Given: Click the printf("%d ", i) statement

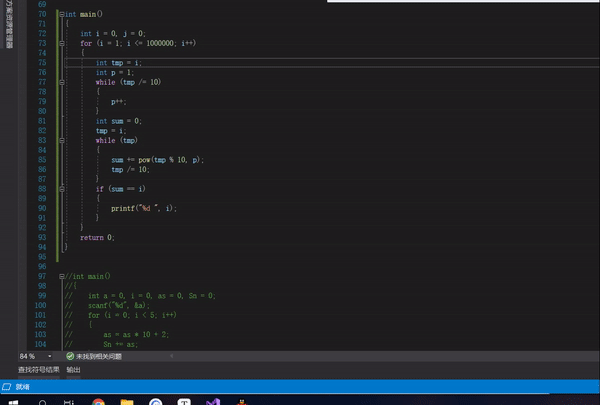Looking at the screenshot, I should (144, 209).
